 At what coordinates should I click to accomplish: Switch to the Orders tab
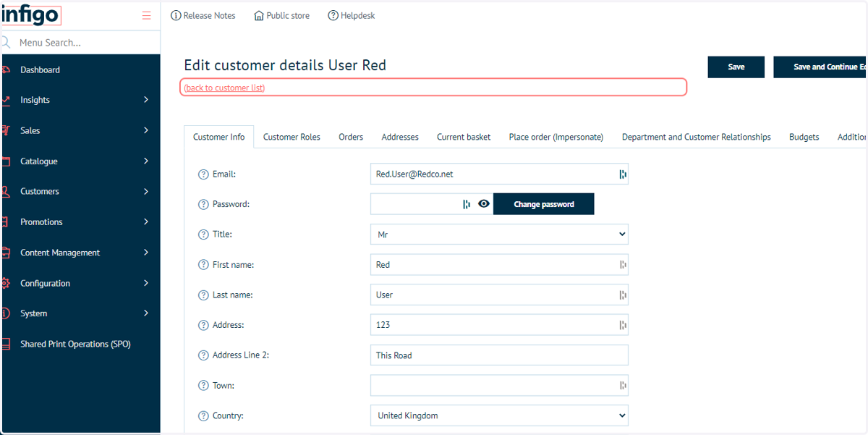click(351, 137)
